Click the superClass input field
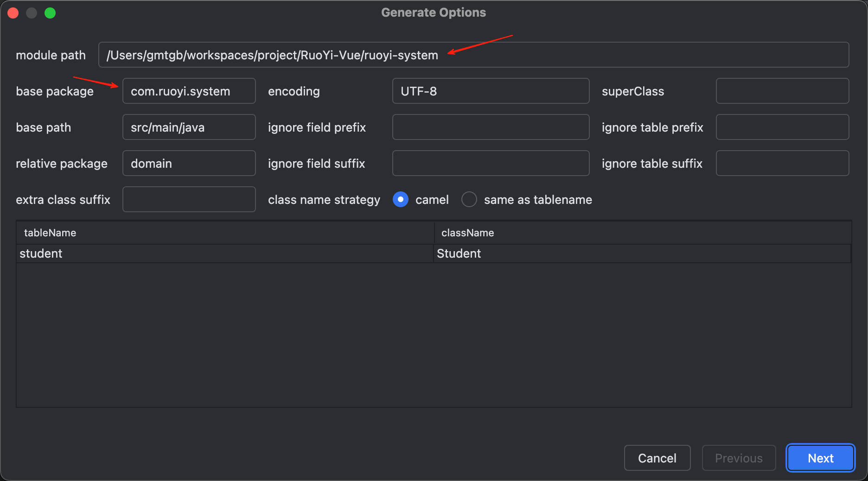 tap(782, 91)
